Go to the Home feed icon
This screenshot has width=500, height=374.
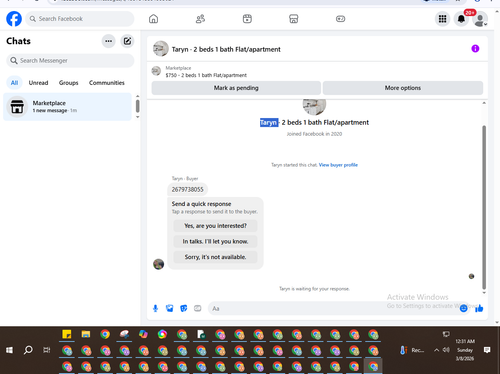(153, 19)
